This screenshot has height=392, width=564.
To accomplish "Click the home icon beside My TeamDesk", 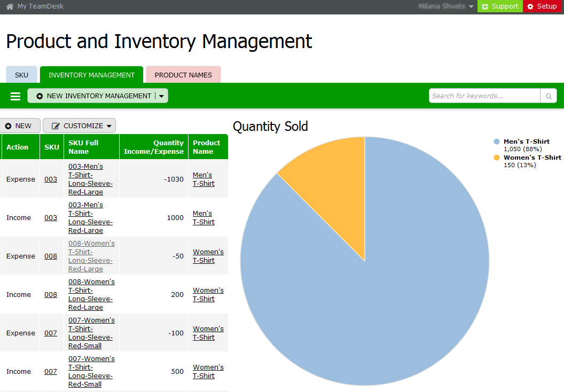I will [10, 6].
